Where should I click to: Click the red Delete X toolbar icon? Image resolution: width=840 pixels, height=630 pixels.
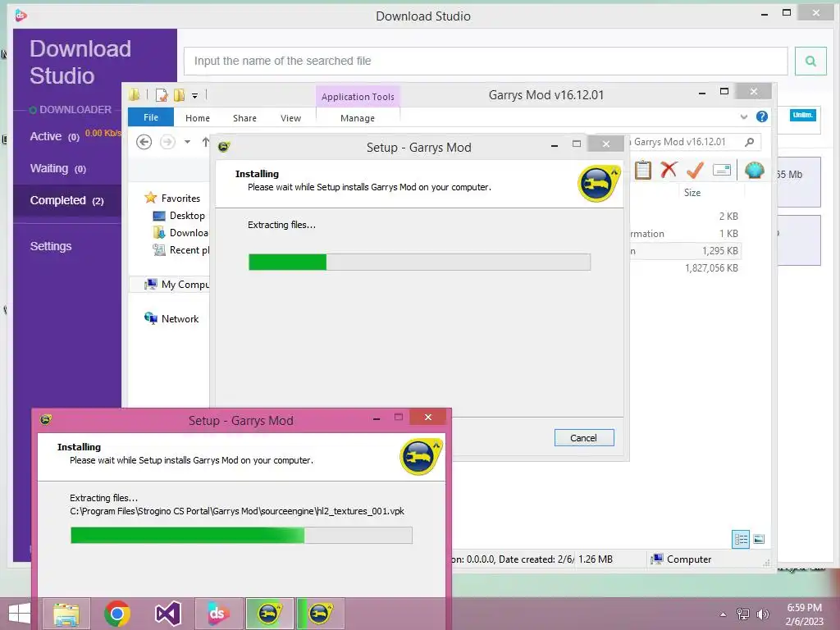tap(669, 170)
